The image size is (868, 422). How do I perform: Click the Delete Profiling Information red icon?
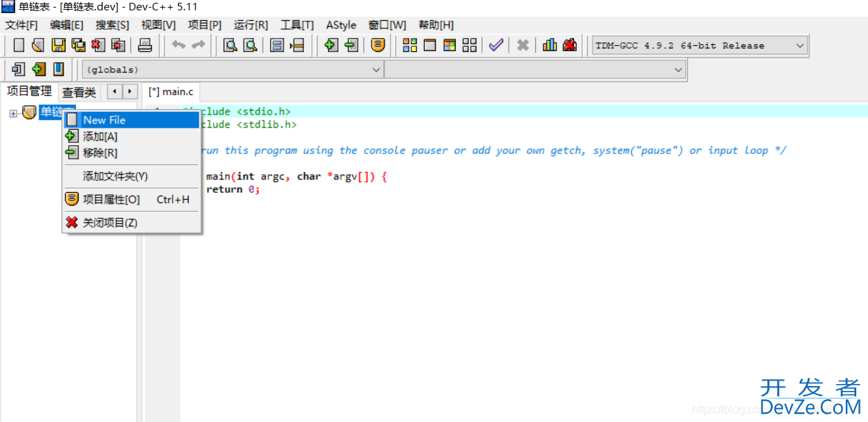point(569,46)
